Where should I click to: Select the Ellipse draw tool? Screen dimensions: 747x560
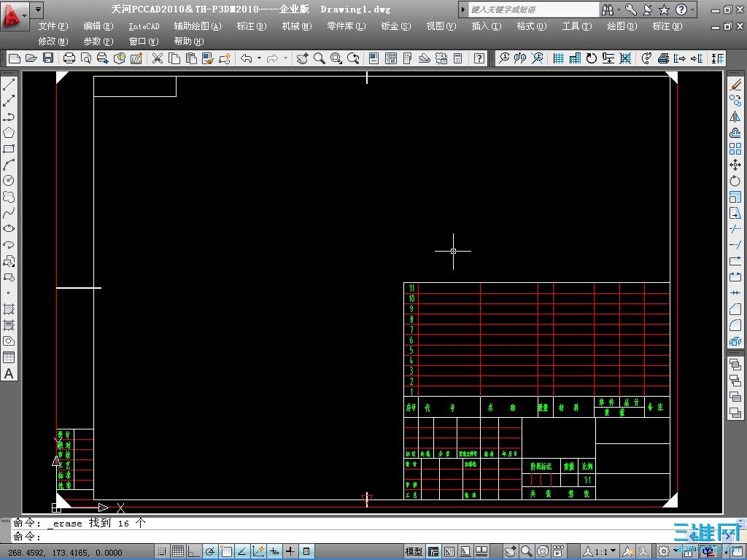9,228
